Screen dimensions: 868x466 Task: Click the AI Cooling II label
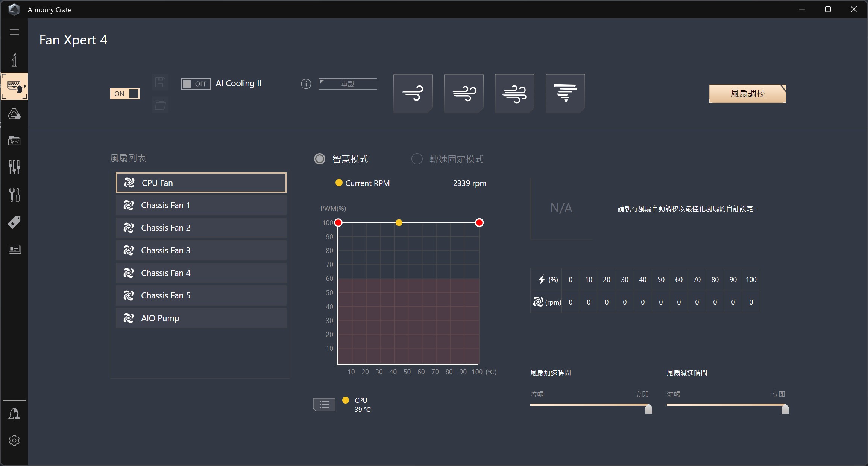(x=238, y=84)
